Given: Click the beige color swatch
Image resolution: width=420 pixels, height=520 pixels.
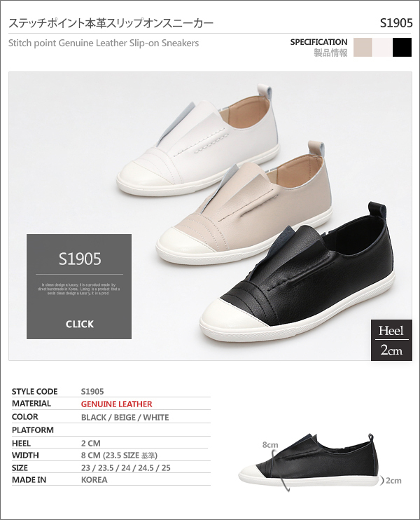Looking at the screenshot, I should point(363,47).
